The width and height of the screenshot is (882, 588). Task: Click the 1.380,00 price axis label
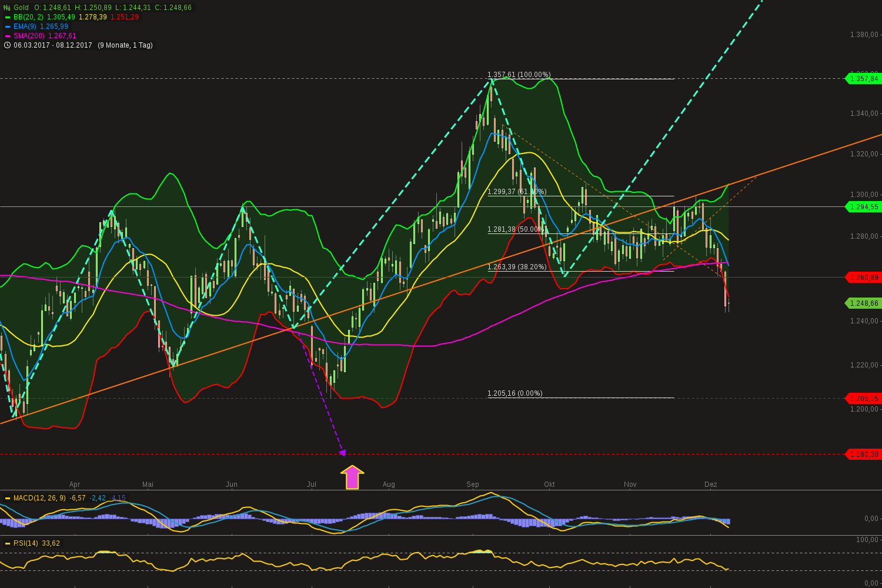(864, 35)
